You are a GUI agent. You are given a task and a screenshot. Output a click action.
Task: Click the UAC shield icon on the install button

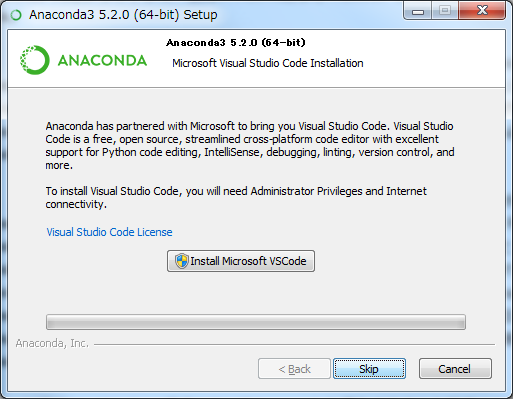182,261
